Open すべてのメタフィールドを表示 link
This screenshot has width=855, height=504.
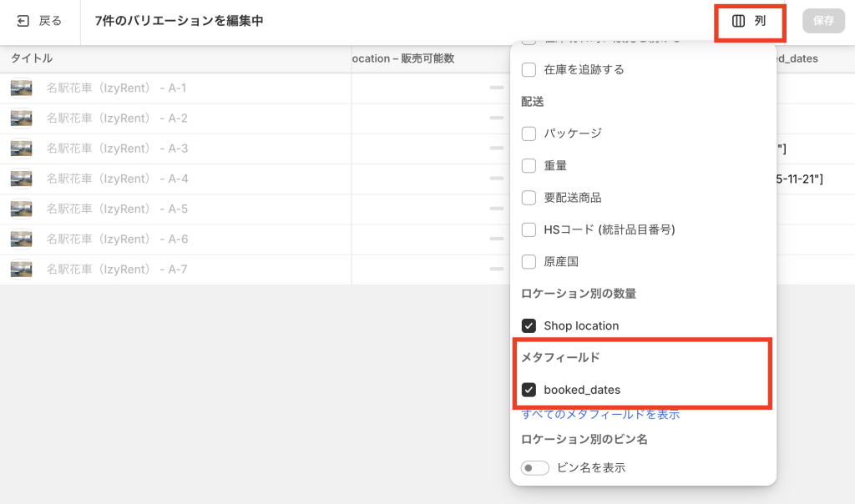tap(600, 414)
